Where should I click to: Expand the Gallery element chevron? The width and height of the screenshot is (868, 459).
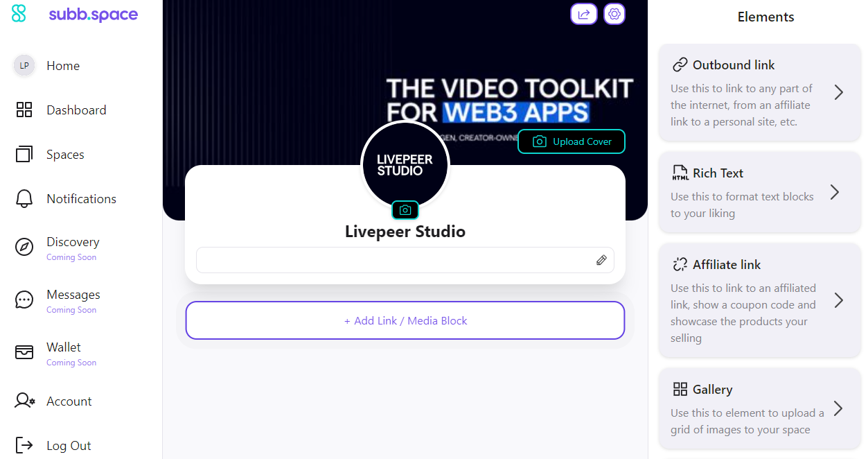point(838,408)
